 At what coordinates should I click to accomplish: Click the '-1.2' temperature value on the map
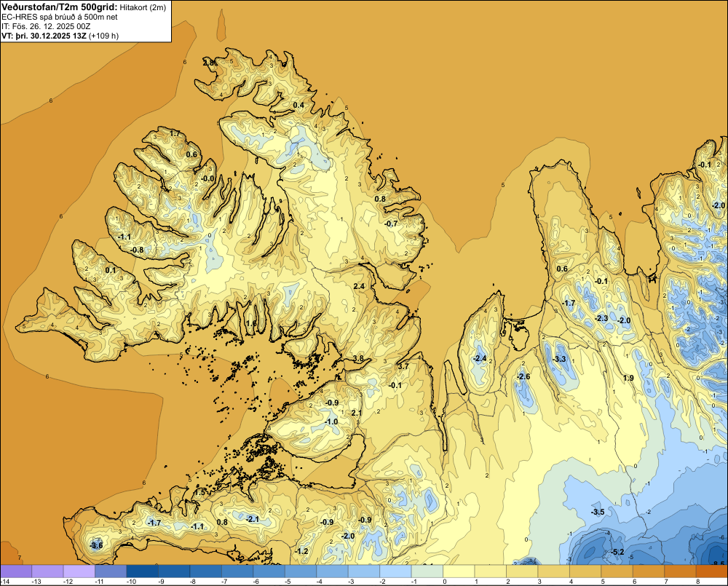click(302, 551)
